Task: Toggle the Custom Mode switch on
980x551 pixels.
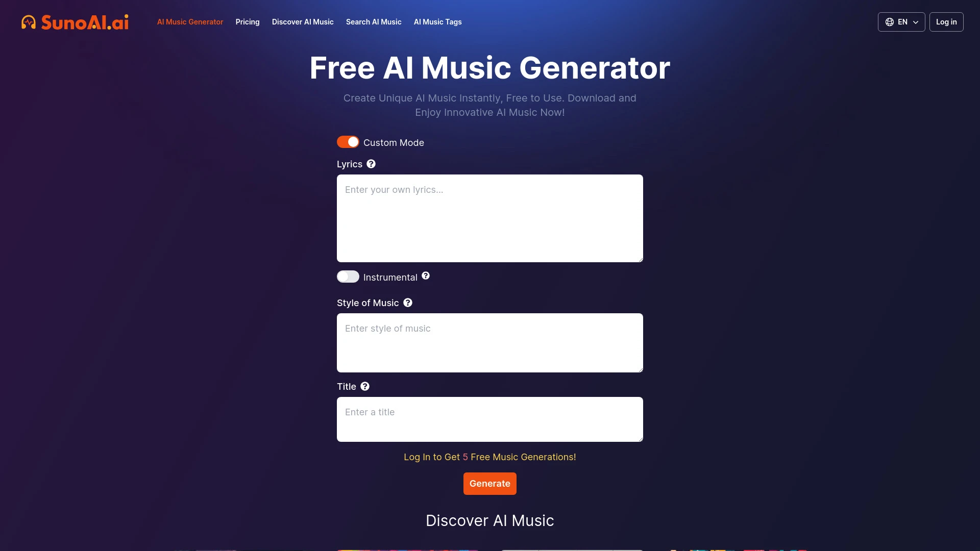Action: point(347,142)
